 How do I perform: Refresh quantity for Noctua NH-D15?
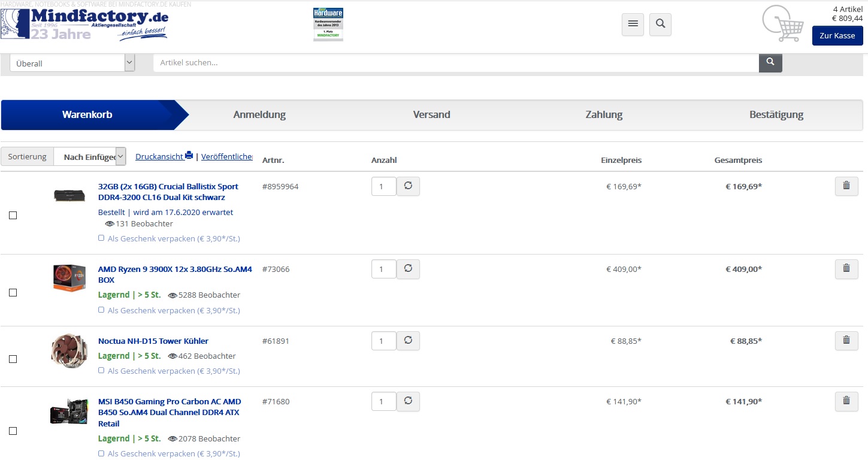[x=408, y=341]
